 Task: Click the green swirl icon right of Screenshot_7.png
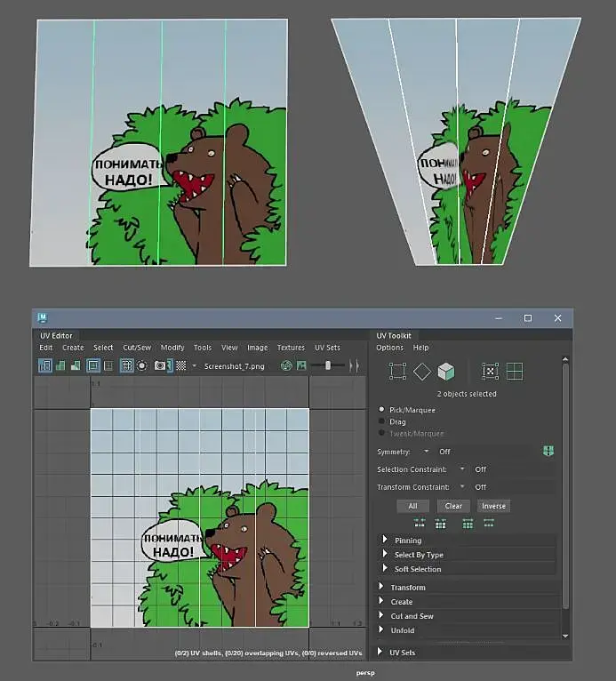click(286, 365)
